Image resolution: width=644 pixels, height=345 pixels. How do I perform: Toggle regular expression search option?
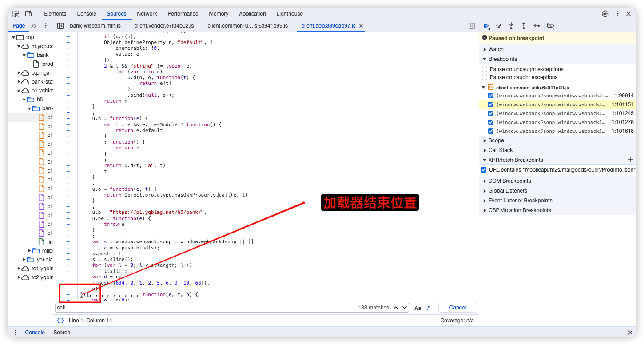click(428, 308)
